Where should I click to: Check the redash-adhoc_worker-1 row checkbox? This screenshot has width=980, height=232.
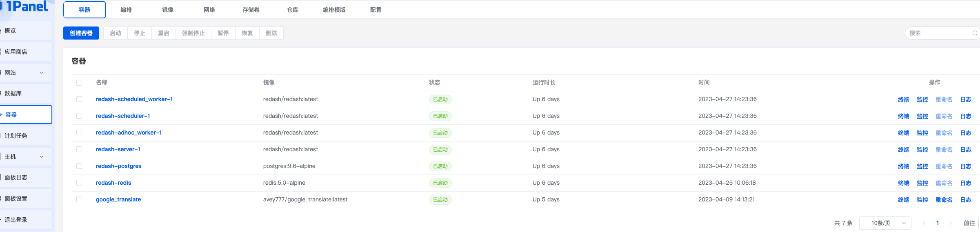(x=79, y=133)
